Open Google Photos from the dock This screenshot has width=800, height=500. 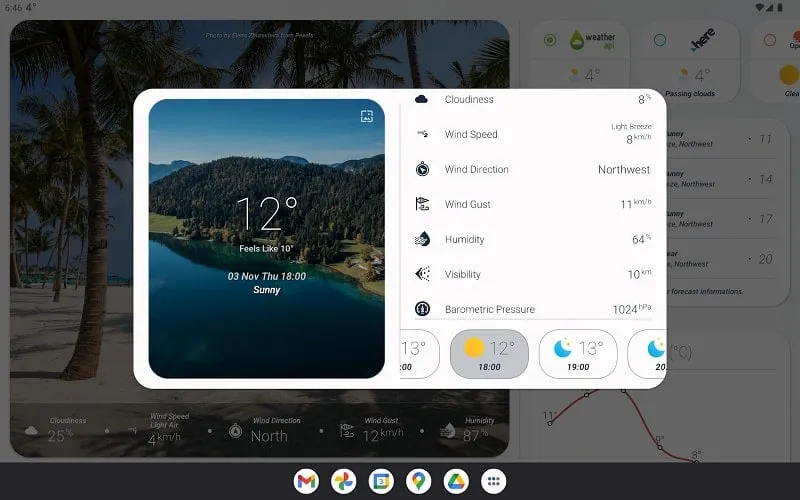point(343,481)
